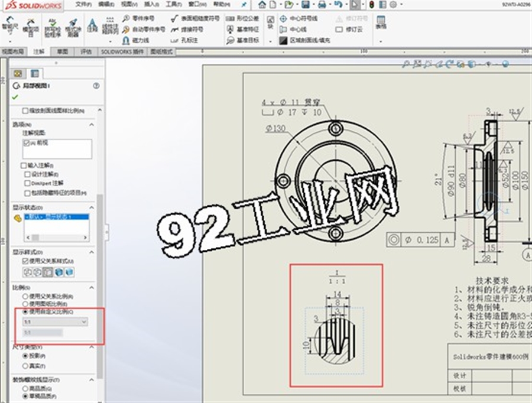The image size is (532, 403).
Task: Toggle scale hatch pattern checkbox (缩放剖面线图样比例)
Action: click(x=25, y=111)
